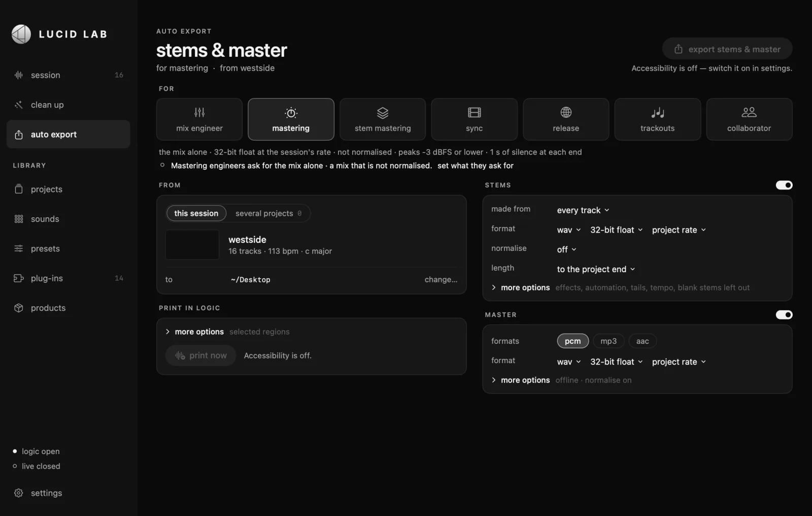Screen dimensions: 812x516
Task: Open stems wav file type dropdown
Action: click(569, 230)
